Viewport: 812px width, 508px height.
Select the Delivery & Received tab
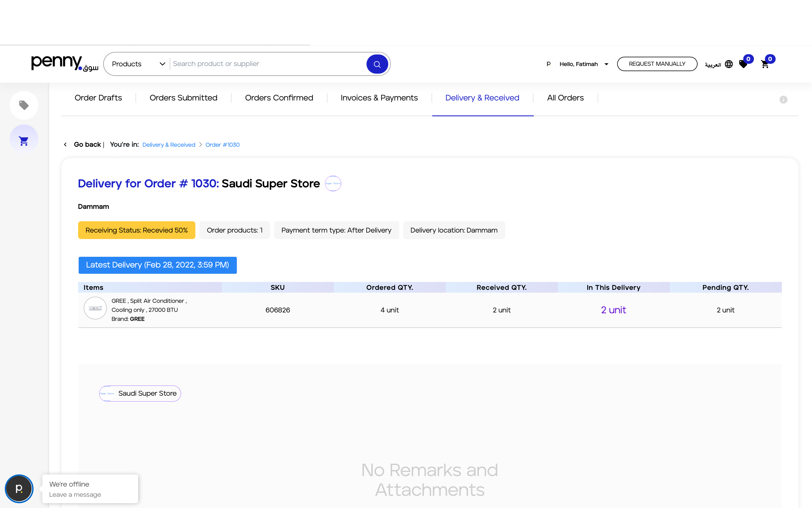coord(482,98)
